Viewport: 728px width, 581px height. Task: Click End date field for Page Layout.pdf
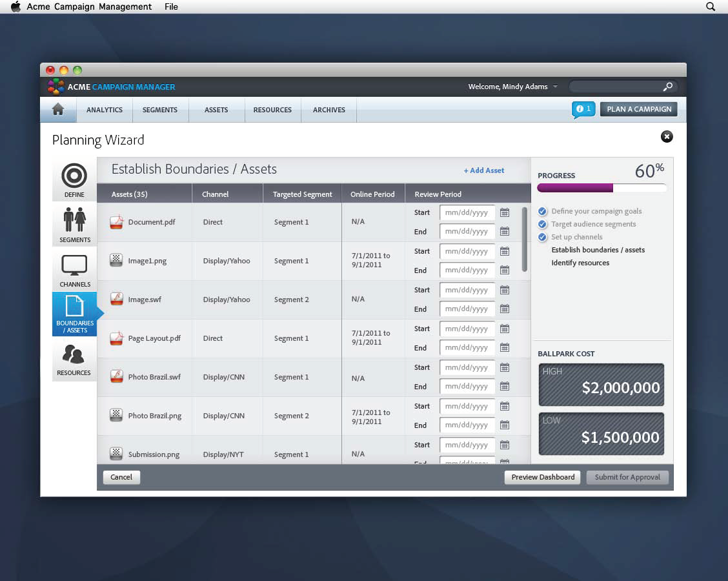[x=467, y=347]
